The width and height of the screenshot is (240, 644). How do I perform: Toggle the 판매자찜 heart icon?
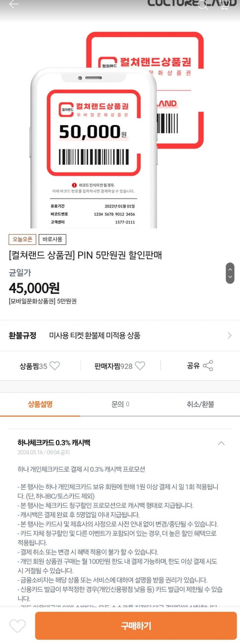140,366
